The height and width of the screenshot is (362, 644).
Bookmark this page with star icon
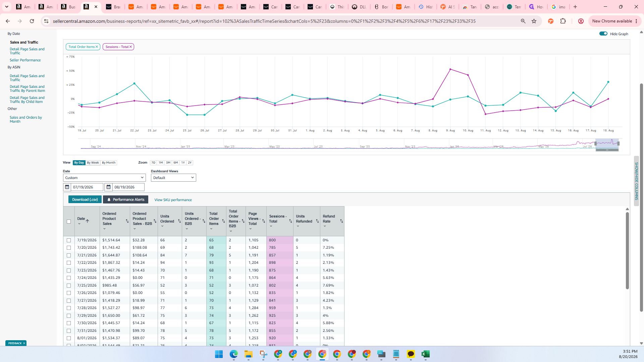[534, 21]
